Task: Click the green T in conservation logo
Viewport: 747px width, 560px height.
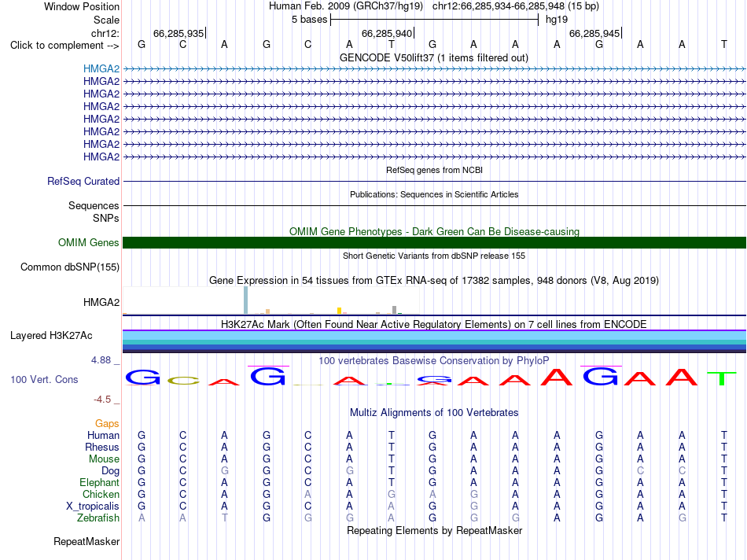Action: coord(722,378)
